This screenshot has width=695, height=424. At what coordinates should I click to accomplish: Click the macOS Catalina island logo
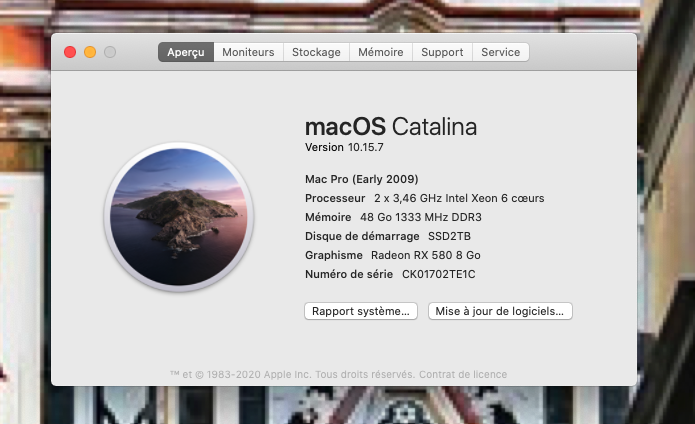click(x=179, y=217)
